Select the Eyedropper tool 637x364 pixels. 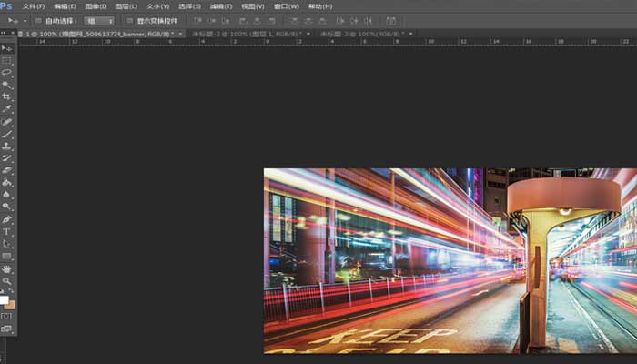6,108
